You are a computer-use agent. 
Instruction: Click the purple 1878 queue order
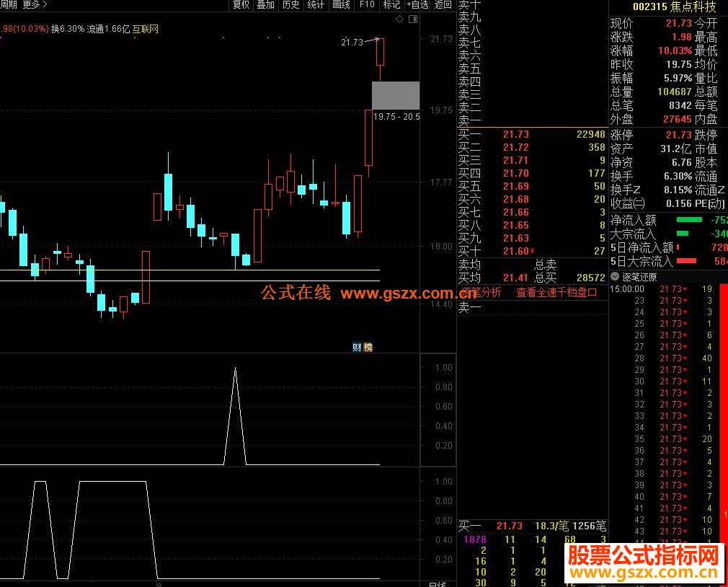tap(475, 539)
